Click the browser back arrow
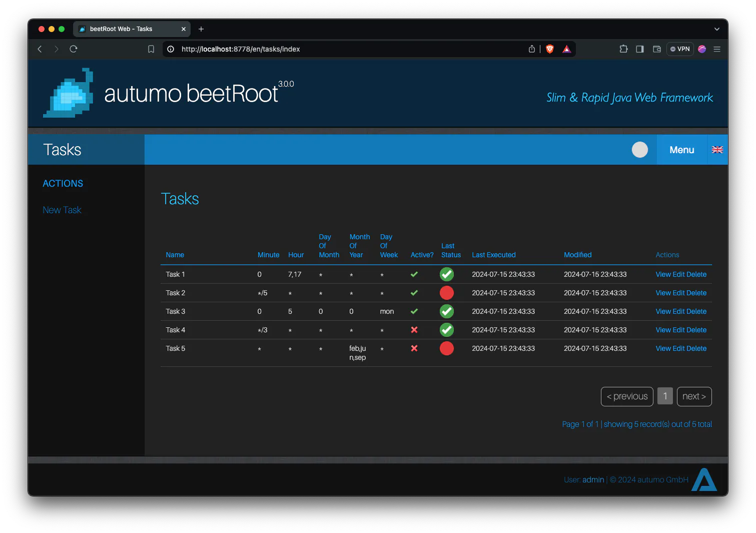 coord(40,49)
